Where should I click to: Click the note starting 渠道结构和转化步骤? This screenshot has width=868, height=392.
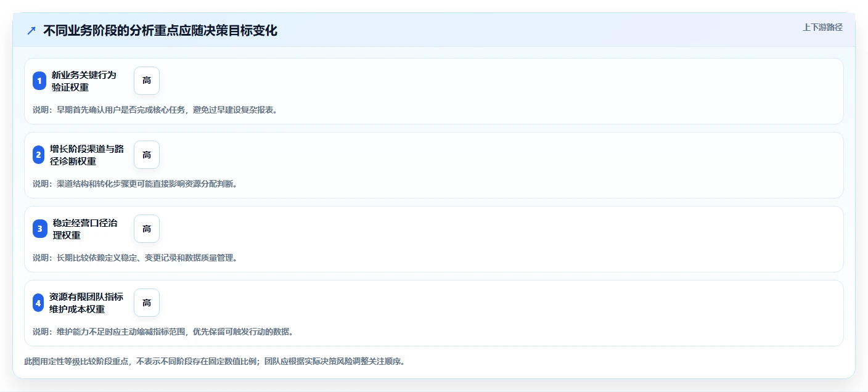135,184
